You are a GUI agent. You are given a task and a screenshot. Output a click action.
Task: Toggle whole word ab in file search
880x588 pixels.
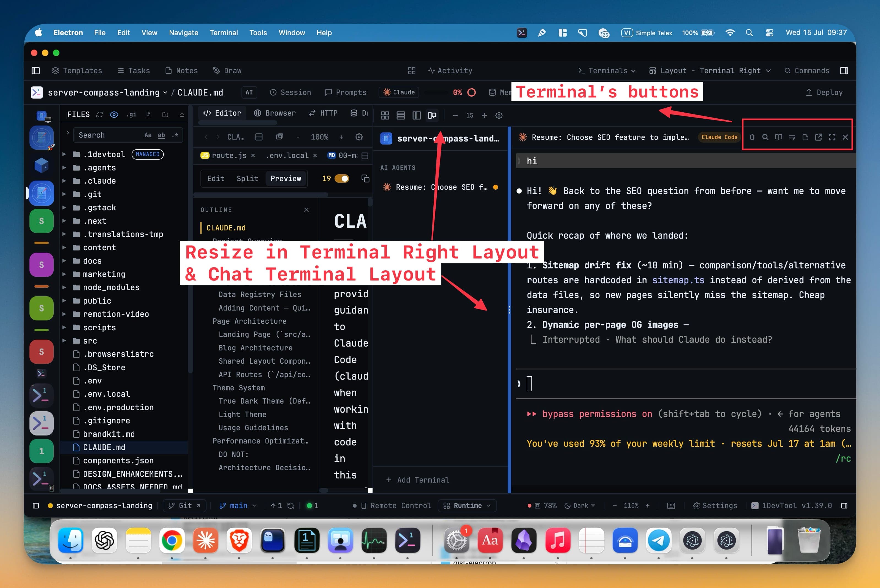point(161,135)
